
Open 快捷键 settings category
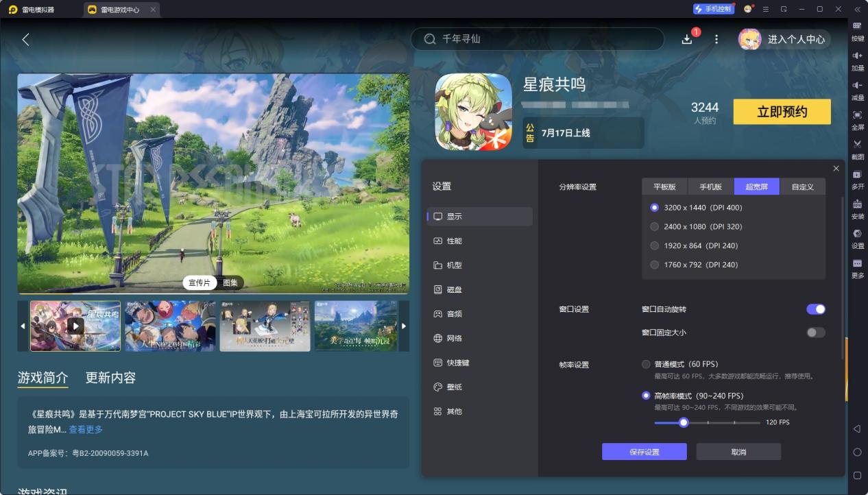[480, 363]
